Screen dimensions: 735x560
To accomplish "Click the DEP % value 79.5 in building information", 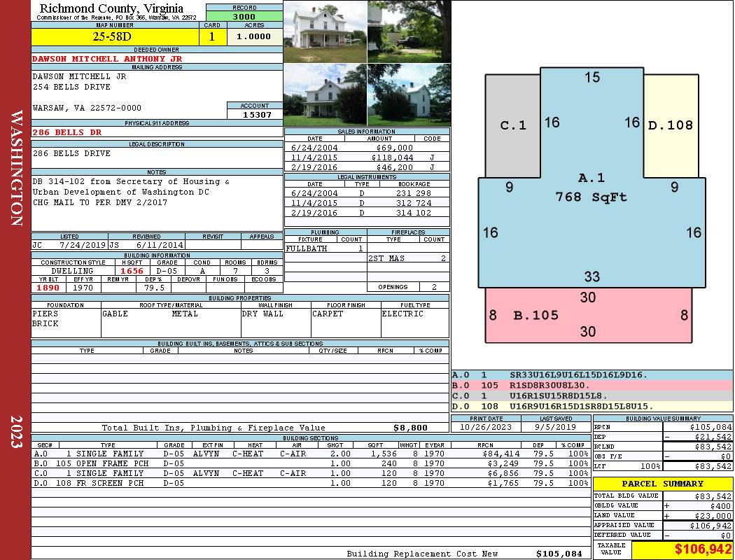I will coord(154,288).
